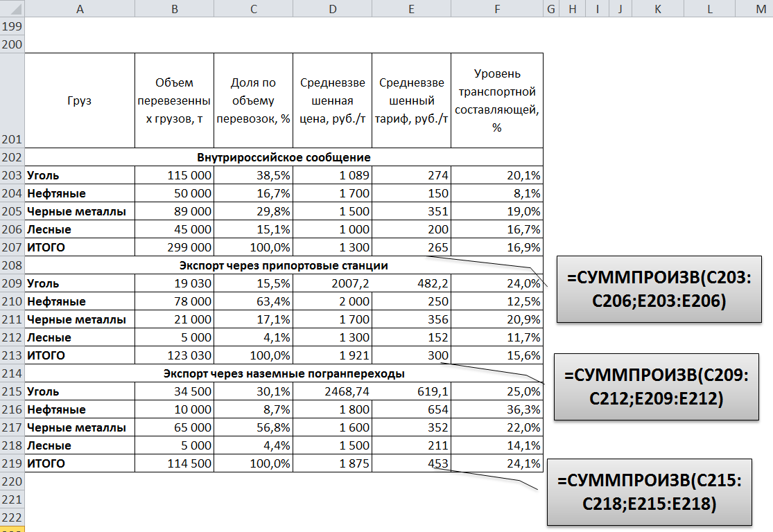Click 'Черные металлы' in row 205
This screenshot has width=773, height=532.
(80, 211)
